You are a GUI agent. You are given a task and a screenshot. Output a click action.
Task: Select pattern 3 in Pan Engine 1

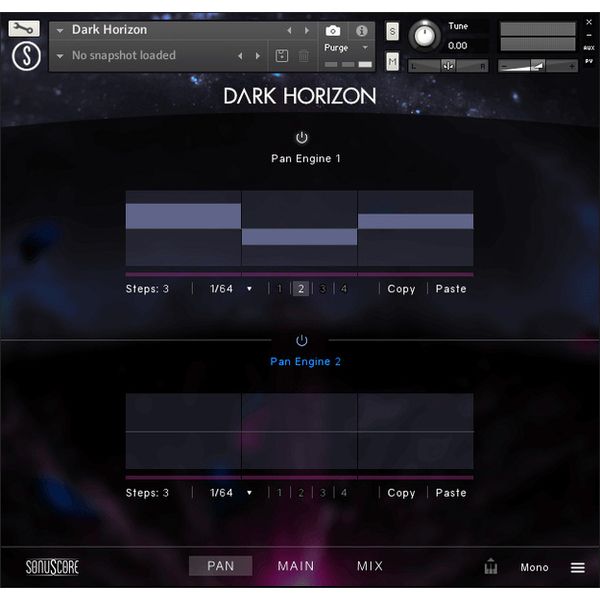tap(323, 289)
